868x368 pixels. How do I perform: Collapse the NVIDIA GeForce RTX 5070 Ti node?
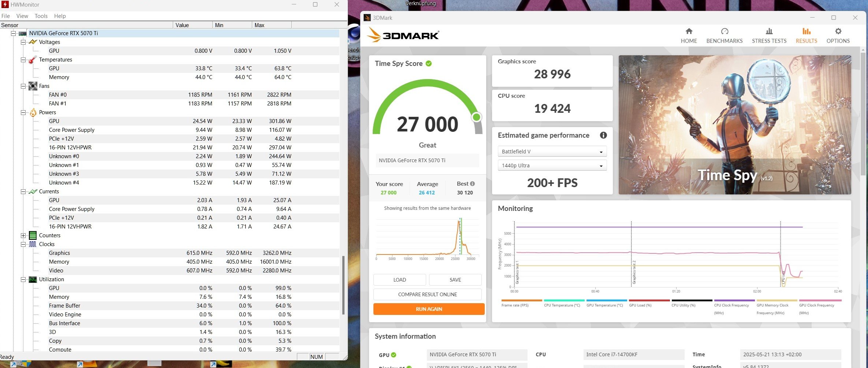point(14,33)
